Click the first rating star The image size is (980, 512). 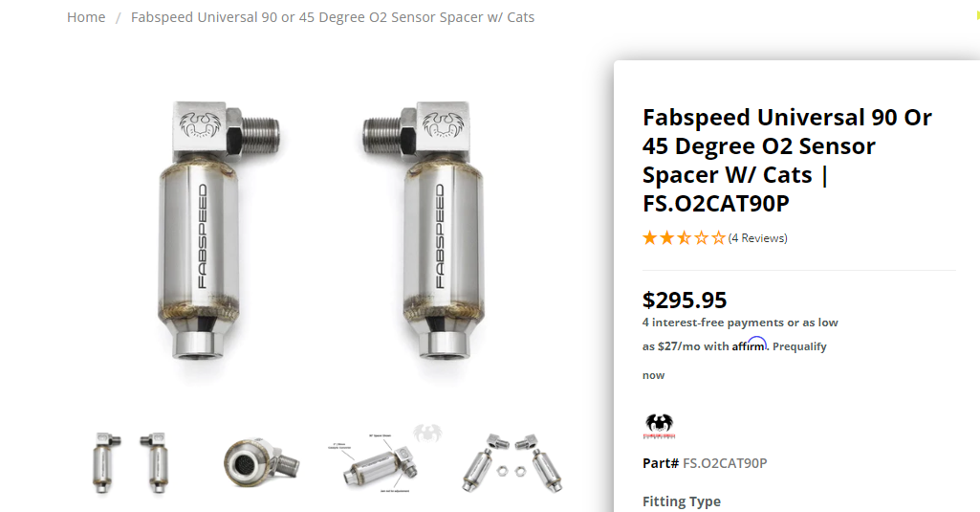(650, 238)
